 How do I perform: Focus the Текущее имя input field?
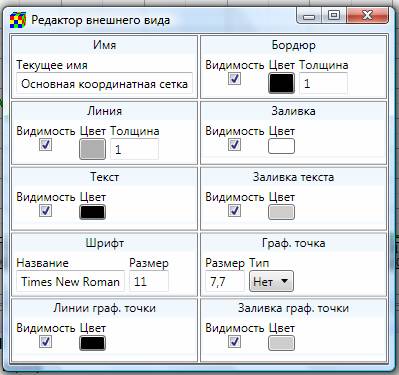pyautogui.click(x=104, y=83)
